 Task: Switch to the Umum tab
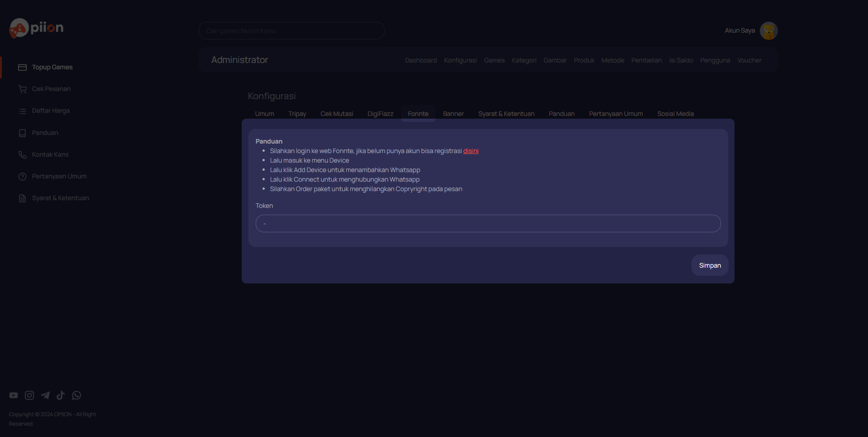pos(264,114)
